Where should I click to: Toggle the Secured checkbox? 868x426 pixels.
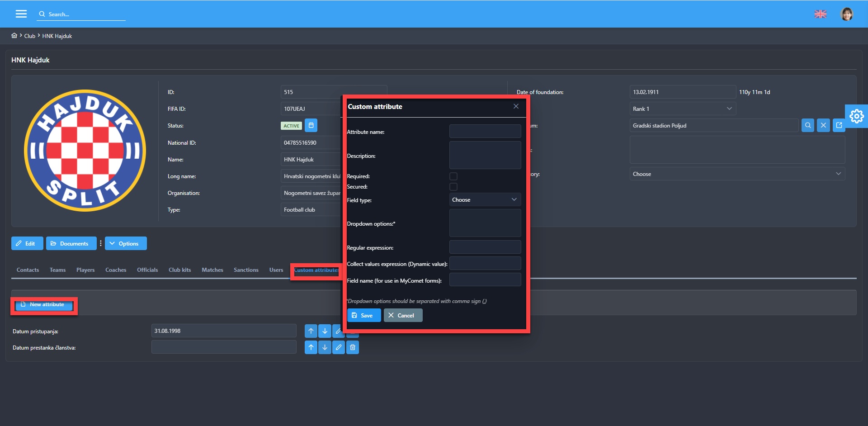click(453, 187)
